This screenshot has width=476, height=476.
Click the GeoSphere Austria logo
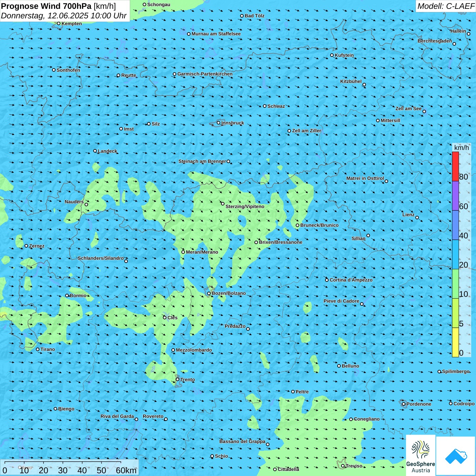tap(421, 455)
